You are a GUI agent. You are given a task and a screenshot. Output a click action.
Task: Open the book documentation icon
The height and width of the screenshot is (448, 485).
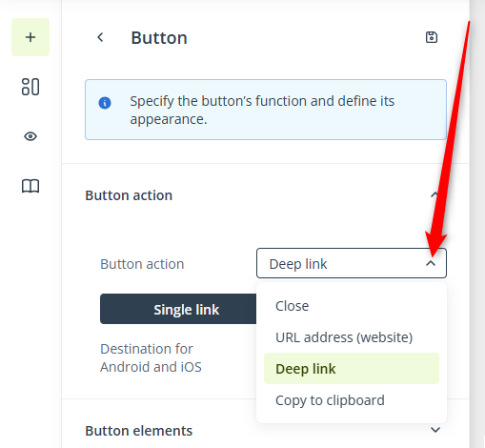(x=30, y=186)
